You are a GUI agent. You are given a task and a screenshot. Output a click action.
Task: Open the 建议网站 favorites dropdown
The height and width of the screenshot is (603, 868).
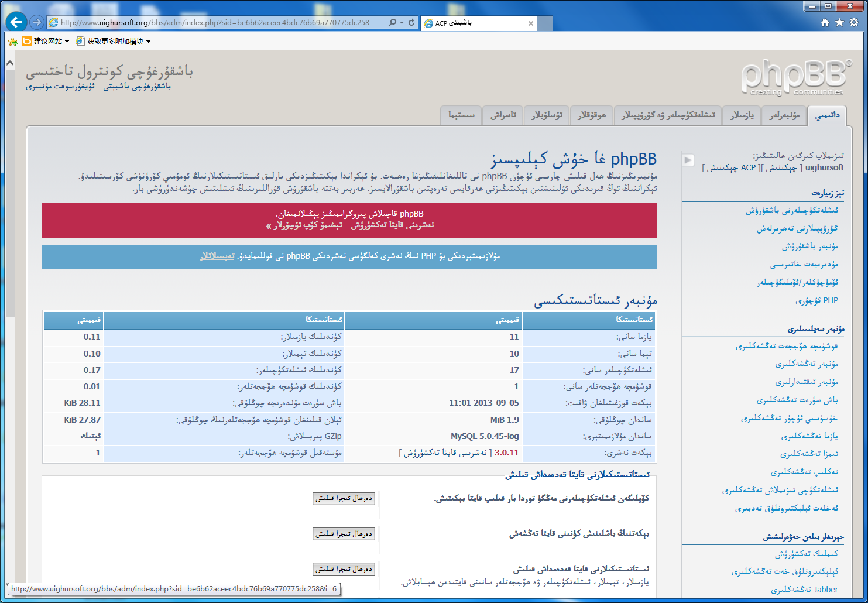click(x=46, y=41)
